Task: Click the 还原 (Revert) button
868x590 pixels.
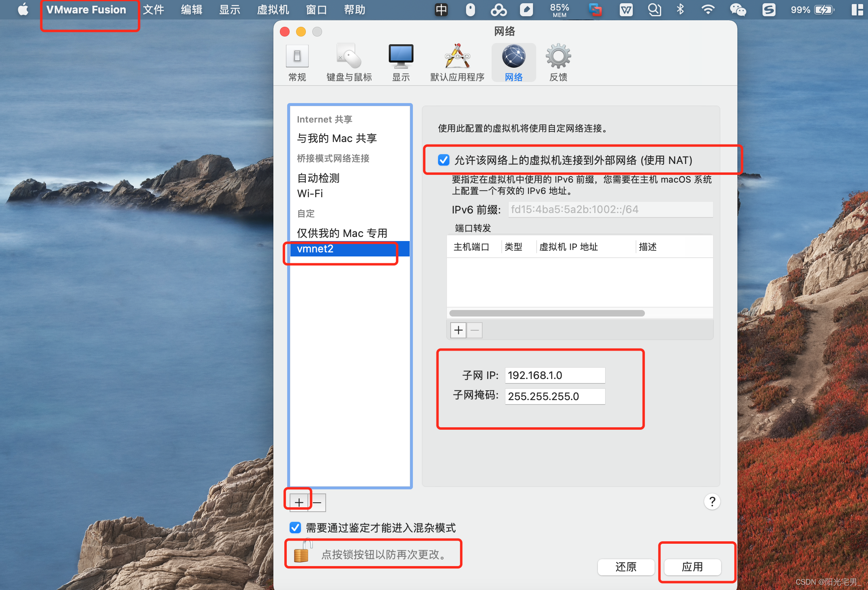Action: tap(626, 566)
